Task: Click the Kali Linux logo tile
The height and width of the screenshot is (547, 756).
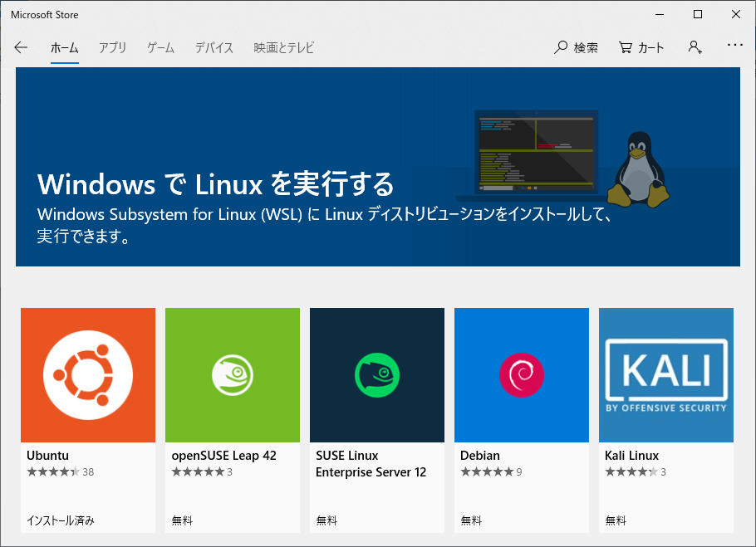Action: 666,375
